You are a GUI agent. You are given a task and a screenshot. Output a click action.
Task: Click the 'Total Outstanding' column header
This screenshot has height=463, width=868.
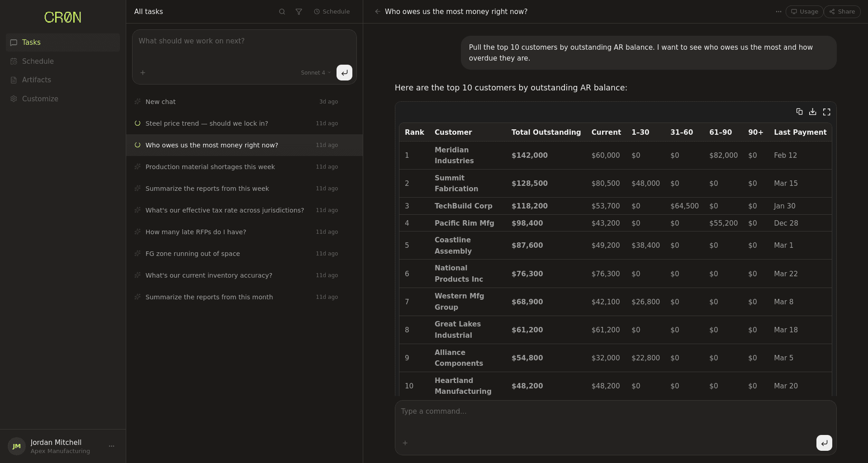point(546,132)
